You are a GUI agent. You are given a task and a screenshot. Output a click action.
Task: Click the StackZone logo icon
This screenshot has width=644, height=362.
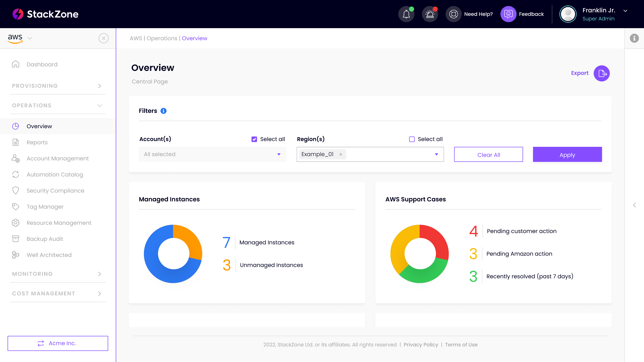click(x=18, y=14)
